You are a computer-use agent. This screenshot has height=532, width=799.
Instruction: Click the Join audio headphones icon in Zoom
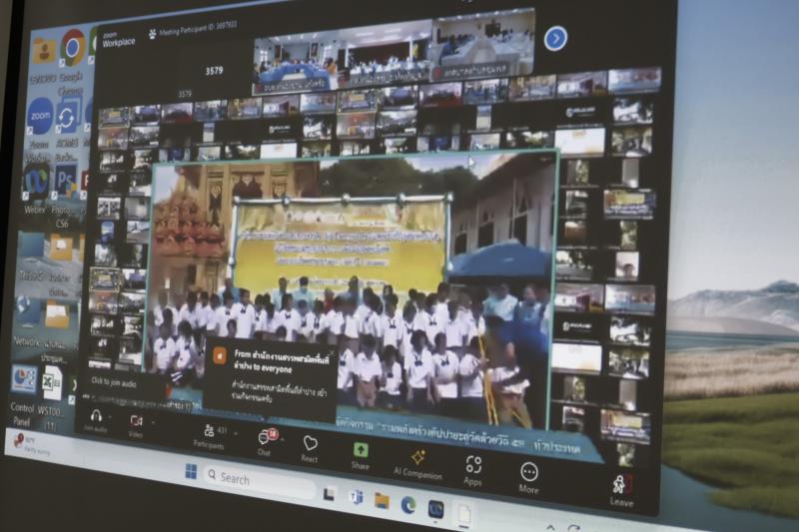96,416
